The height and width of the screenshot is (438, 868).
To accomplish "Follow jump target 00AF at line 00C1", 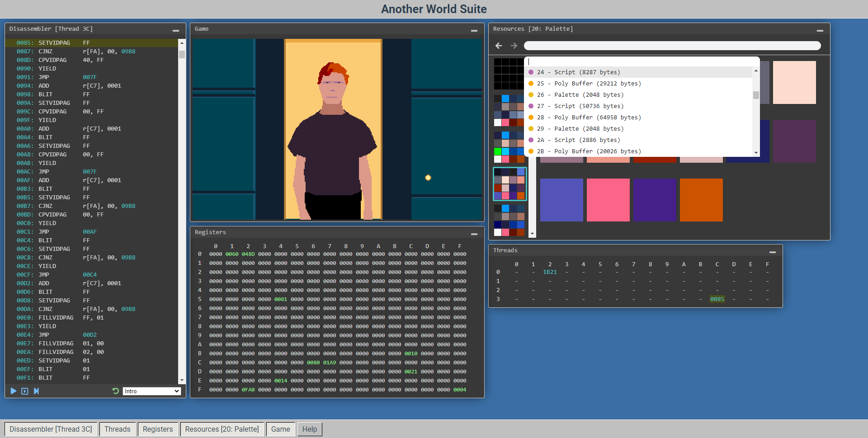I will click(90, 232).
